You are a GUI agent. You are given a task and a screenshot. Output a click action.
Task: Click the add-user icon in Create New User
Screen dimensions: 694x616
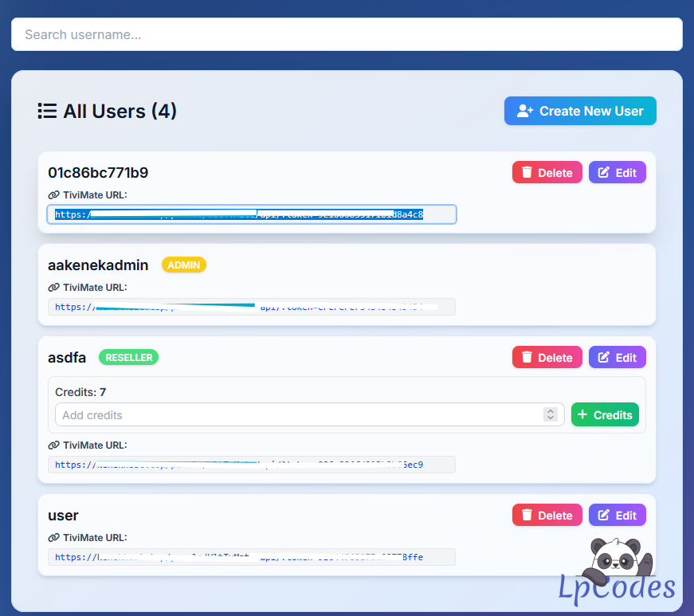coord(525,112)
